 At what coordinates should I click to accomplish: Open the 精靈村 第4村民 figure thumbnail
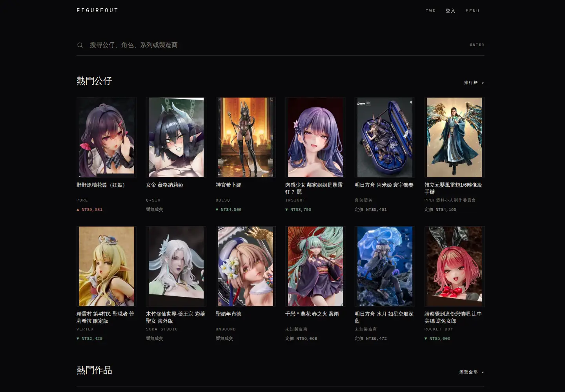(107, 266)
